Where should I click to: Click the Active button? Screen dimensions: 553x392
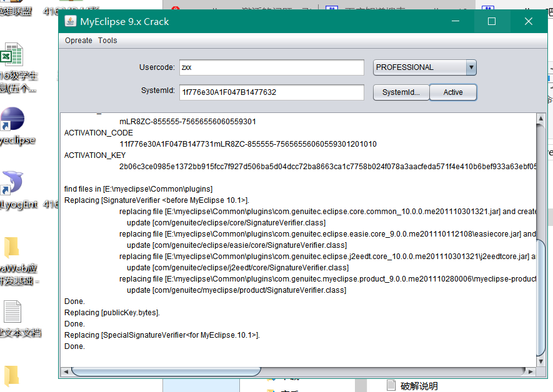click(453, 92)
